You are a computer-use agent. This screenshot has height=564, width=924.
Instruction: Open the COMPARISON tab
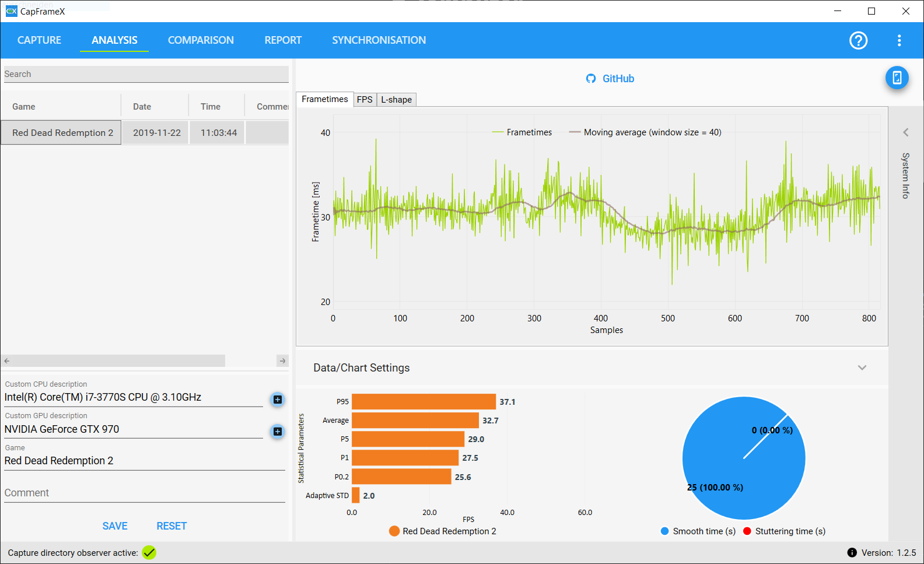tap(201, 40)
